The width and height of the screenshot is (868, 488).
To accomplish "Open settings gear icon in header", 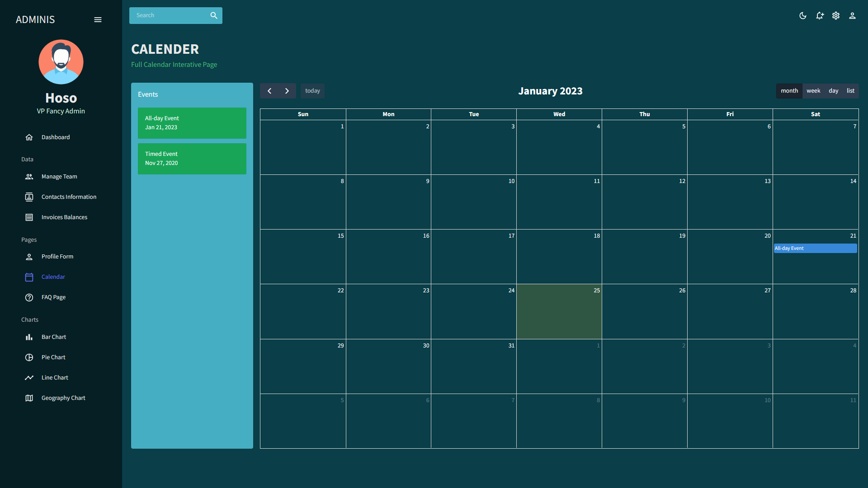I will 836,16.
